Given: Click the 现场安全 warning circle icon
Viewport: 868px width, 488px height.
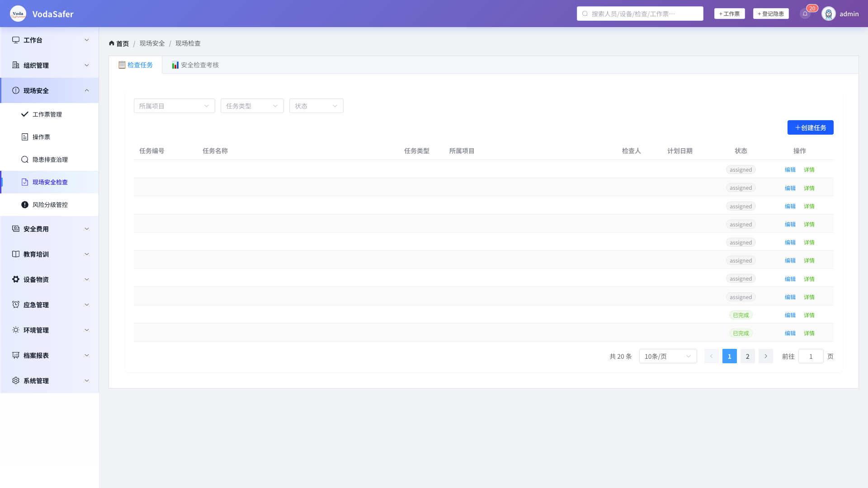Looking at the screenshot, I should click(x=16, y=90).
